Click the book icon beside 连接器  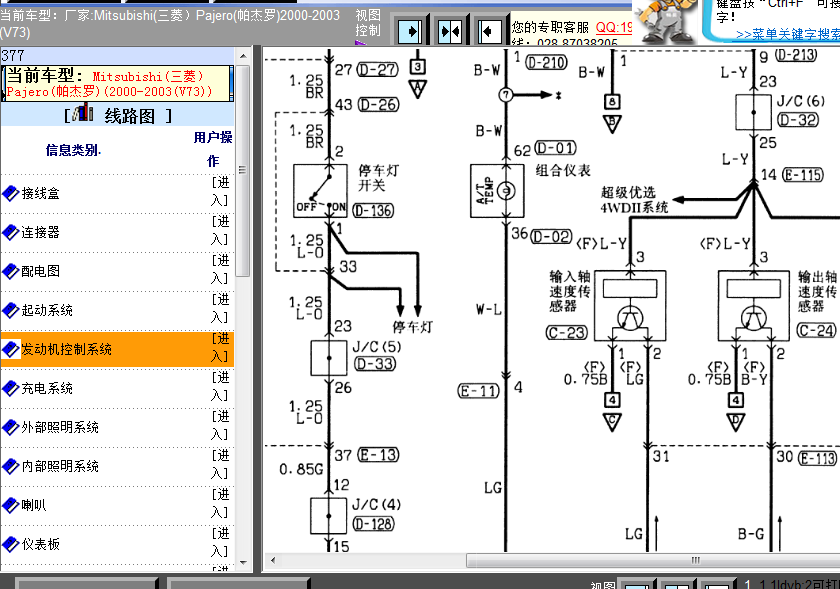click(x=10, y=233)
